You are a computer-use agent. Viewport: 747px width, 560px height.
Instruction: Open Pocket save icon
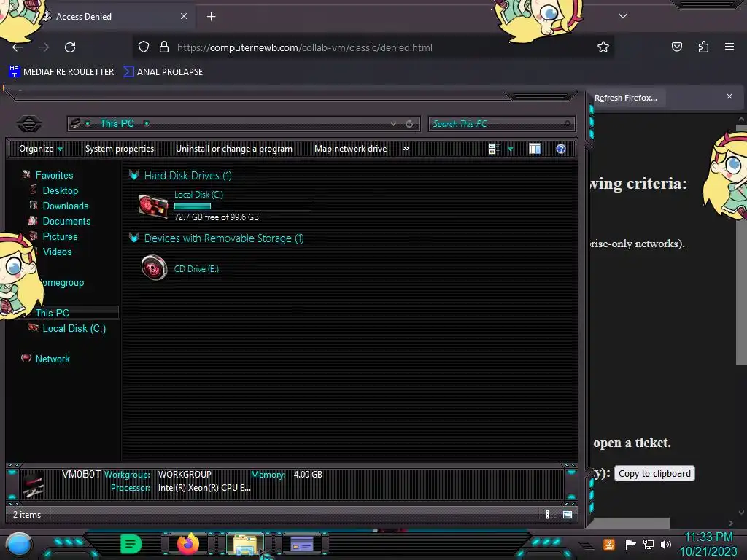[x=677, y=47]
